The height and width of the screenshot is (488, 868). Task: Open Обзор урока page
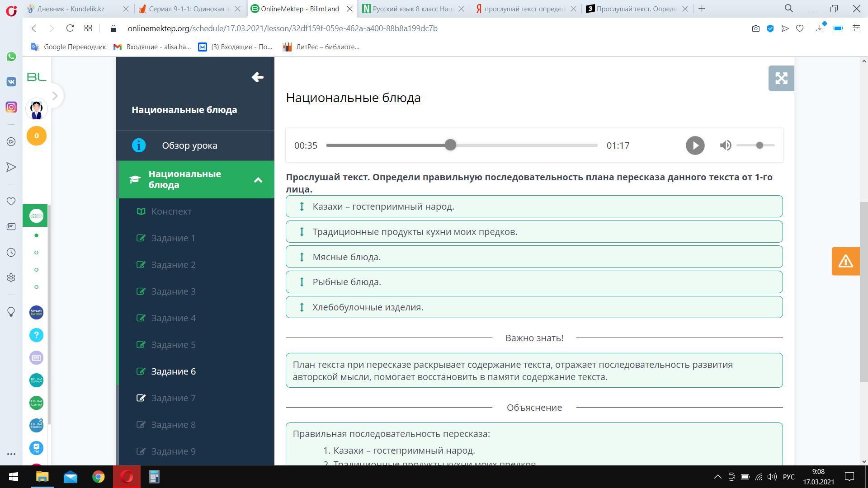[x=189, y=145]
